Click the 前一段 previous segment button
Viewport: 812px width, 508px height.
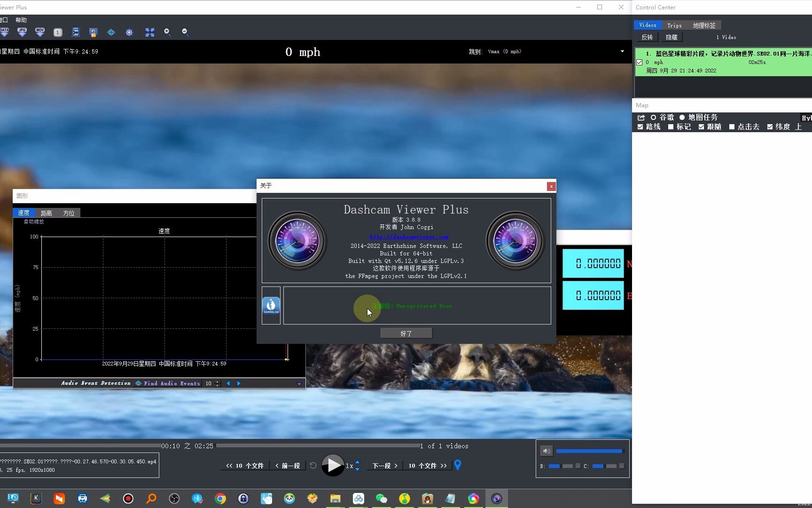[x=288, y=466]
